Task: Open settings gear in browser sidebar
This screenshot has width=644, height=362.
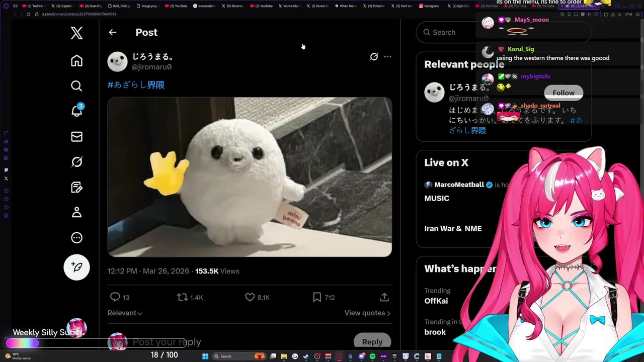Action: pos(6,216)
